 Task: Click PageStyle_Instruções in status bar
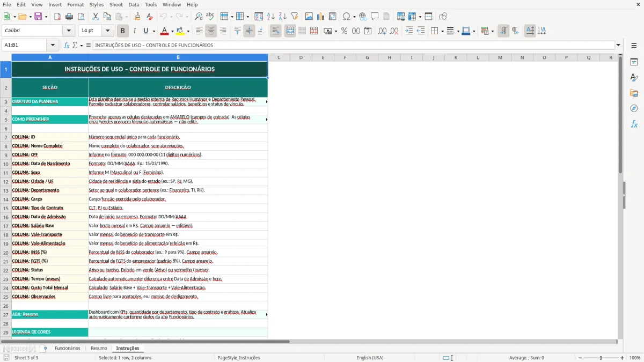click(x=238, y=358)
